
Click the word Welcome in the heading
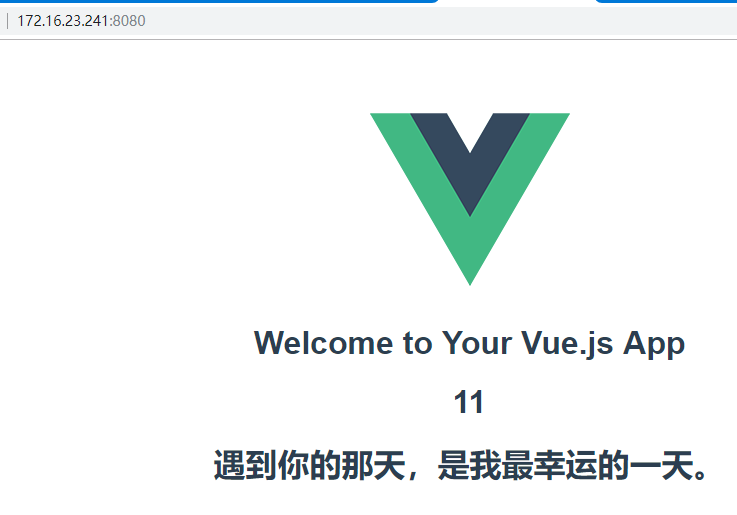click(x=323, y=343)
